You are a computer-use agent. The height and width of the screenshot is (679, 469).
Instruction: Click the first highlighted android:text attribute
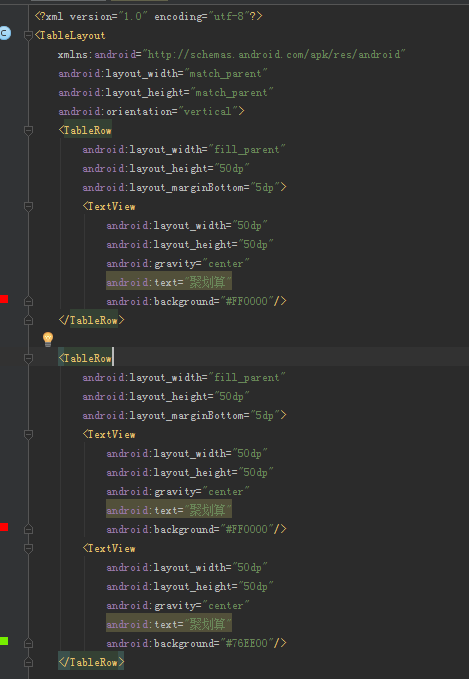point(169,282)
